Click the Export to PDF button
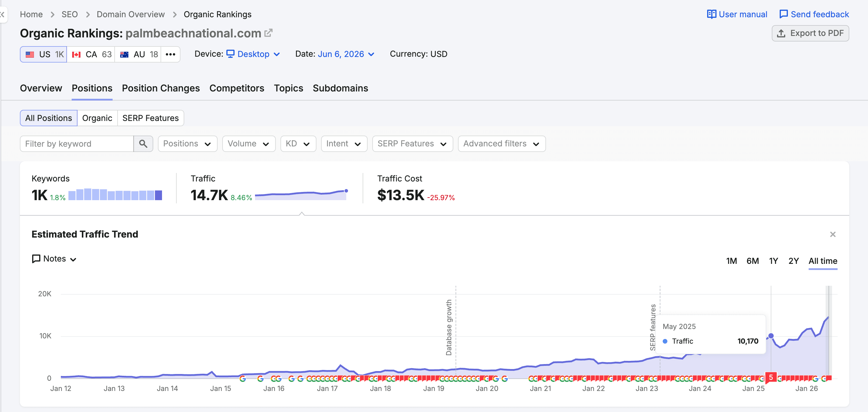The height and width of the screenshot is (412, 868). (810, 33)
